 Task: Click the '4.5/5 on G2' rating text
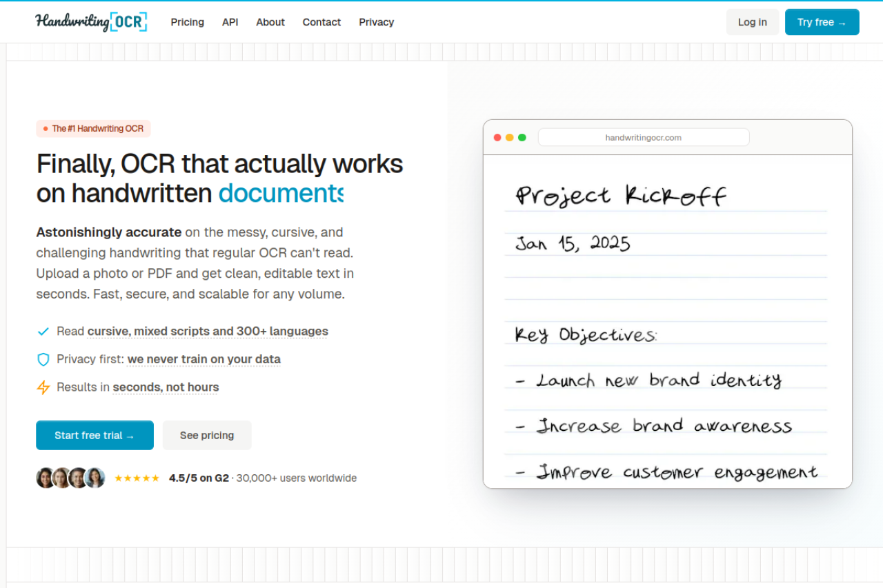[x=199, y=478]
